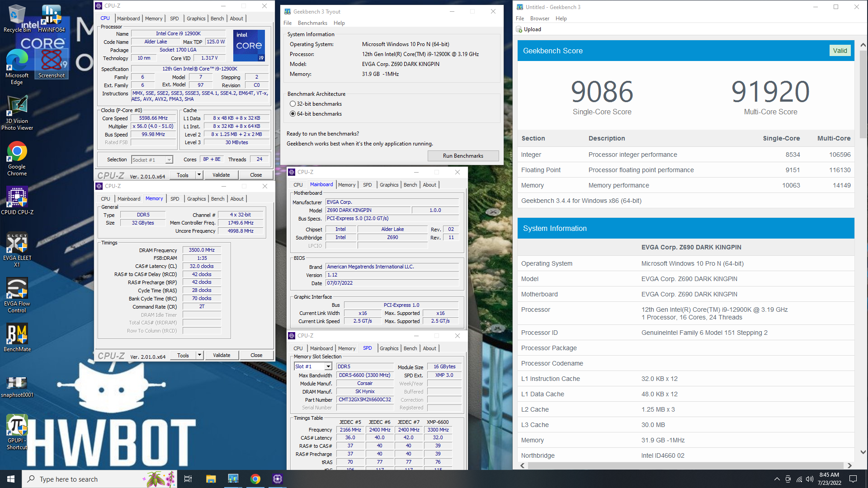Image resolution: width=868 pixels, height=488 pixels.
Task: Open Browser menu in Geekbench results window
Action: click(540, 19)
